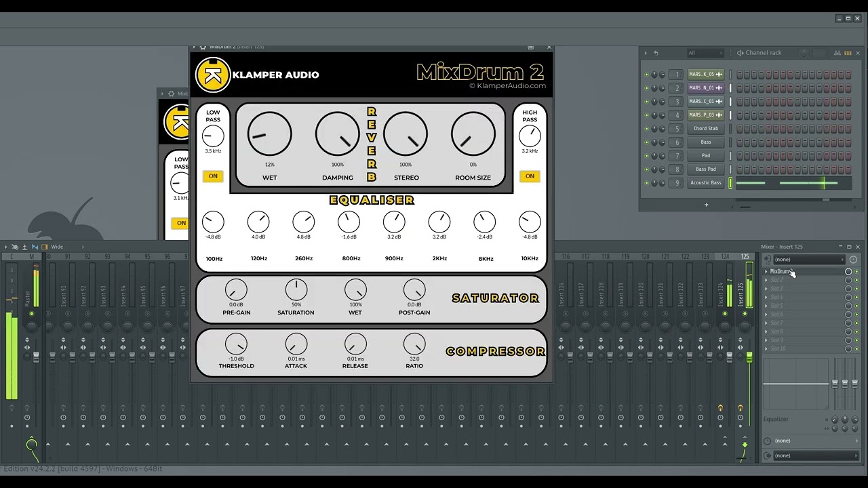Click the channel rack undo arrow icon
Screen dimensions: 868x488
tap(656, 53)
